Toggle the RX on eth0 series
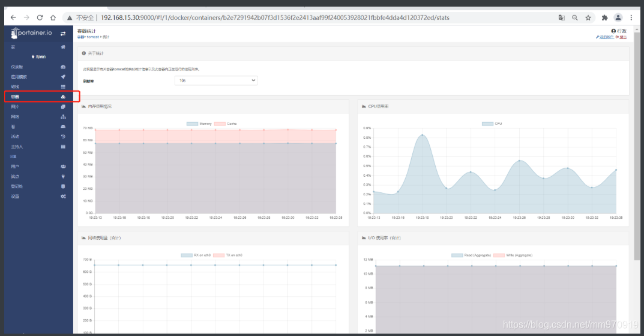Image resolution: width=644 pixels, height=336 pixels. pos(196,255)
